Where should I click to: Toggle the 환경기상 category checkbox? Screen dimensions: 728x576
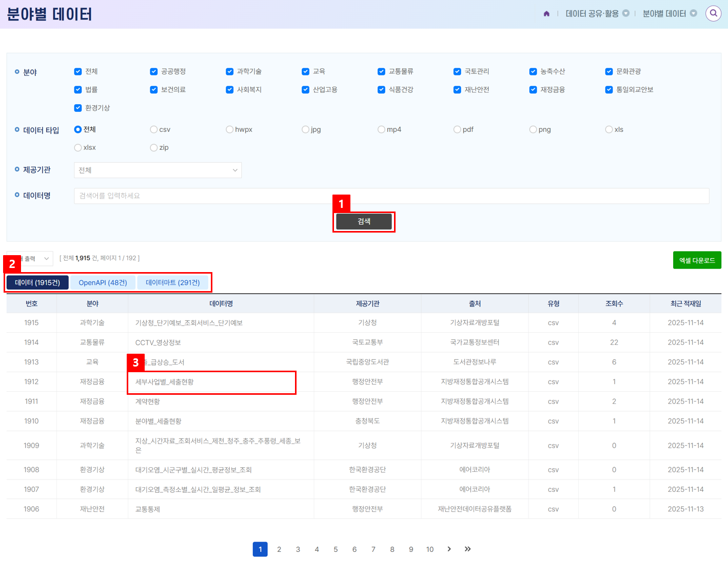[x=78, y=108]
